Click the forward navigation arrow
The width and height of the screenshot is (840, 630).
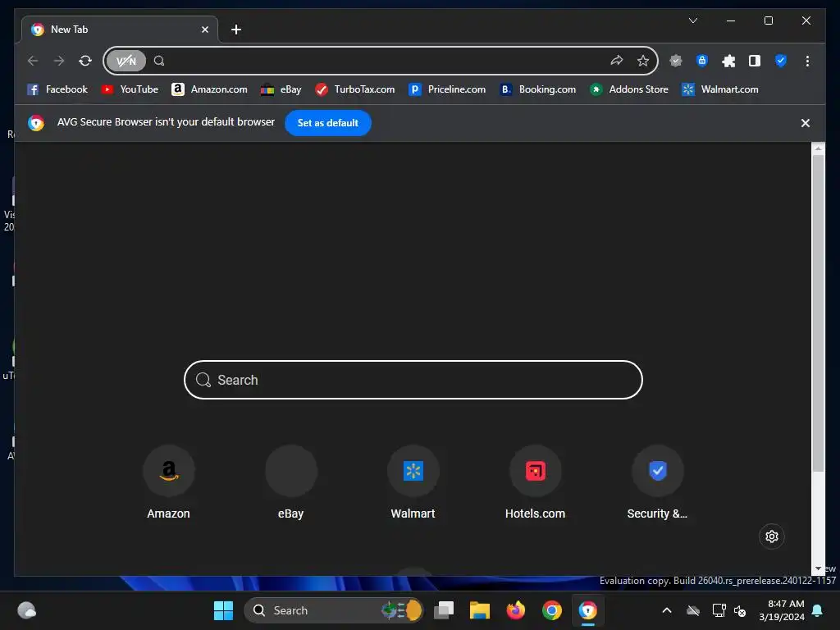click(59, 61)
